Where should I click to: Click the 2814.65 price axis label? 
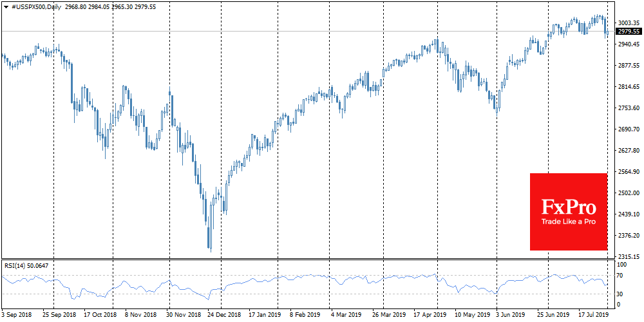click(x=628, y=86)
